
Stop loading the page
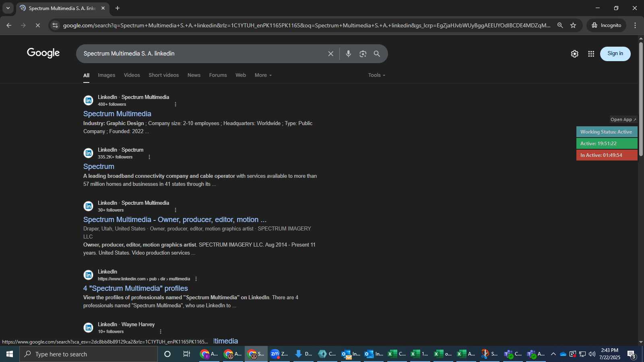[x=37, y=25]
